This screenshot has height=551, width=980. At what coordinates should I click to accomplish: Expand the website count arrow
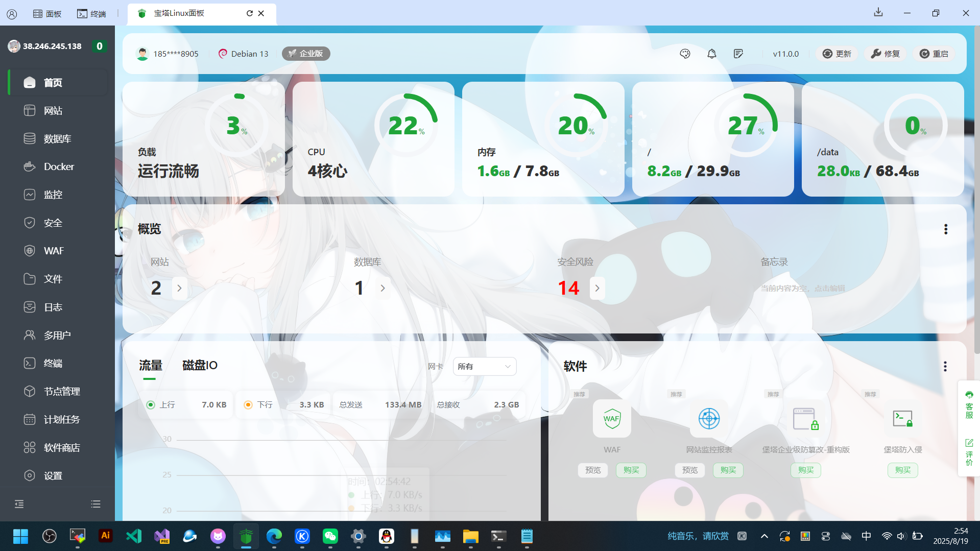[x=179, y=289]
